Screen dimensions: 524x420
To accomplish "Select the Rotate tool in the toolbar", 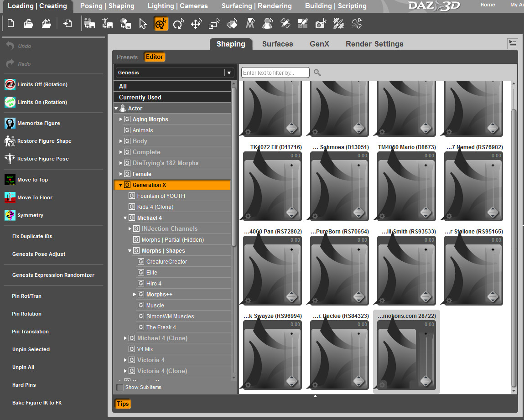I will click(x=178, y=24).
